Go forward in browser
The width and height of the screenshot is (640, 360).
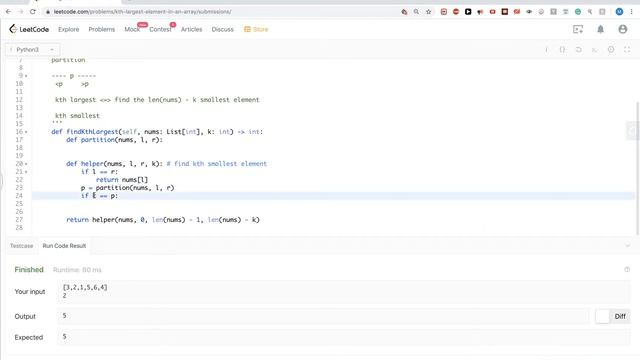20,12
